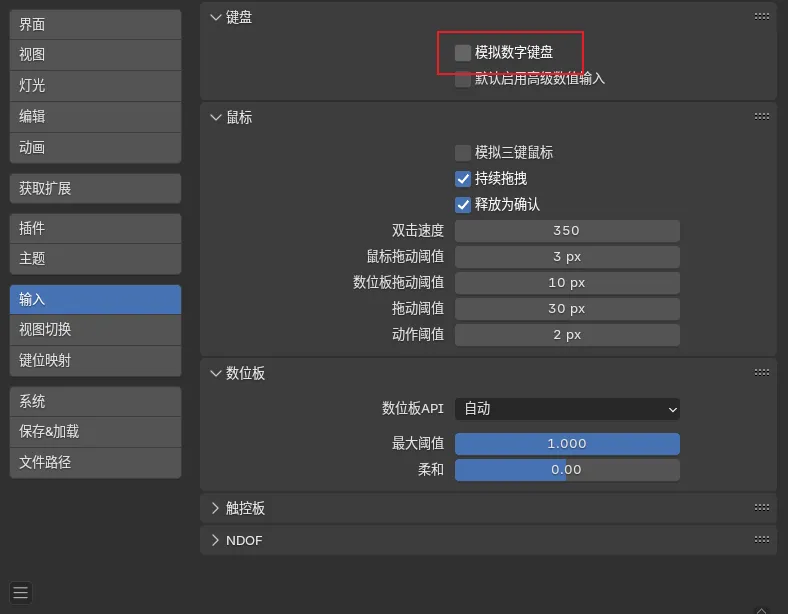Enable the 模拟数字键盘 checkbox
Screen dimensions: 788x614
pos(463,52)
